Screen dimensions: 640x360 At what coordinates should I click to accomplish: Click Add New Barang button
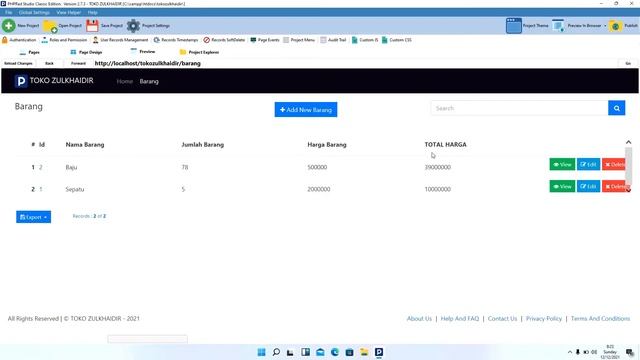click(x=306, y=109)
